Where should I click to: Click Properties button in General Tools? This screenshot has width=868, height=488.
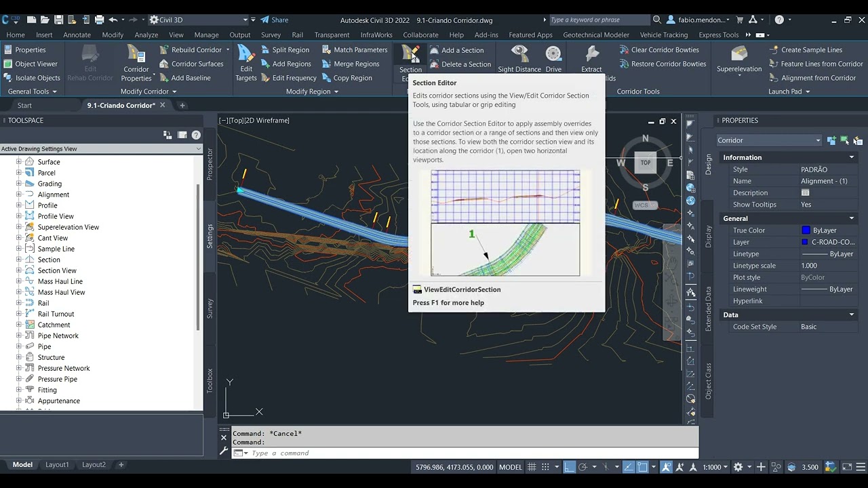(x=25, y=49)
